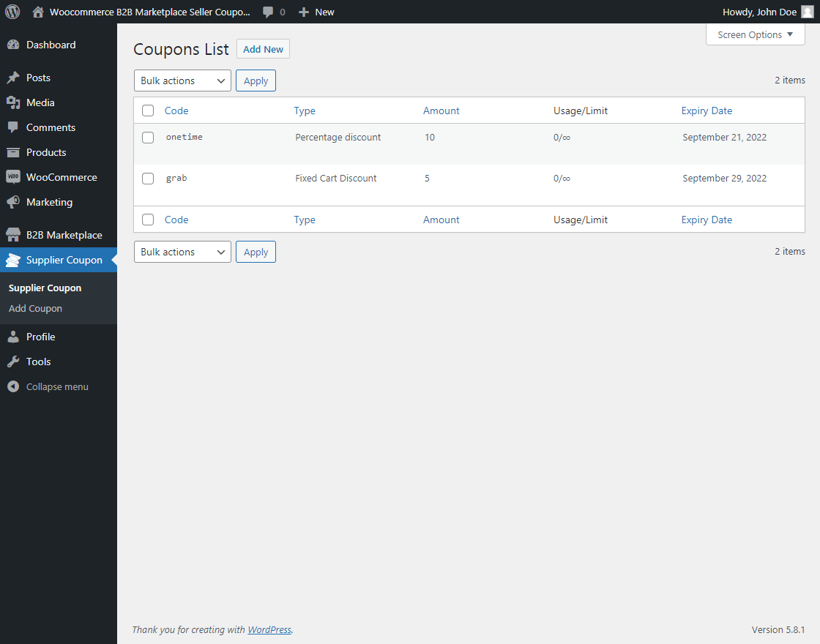Click John Doe's avatar icon
The image size is (820, 644).
(x=808, y=12)
